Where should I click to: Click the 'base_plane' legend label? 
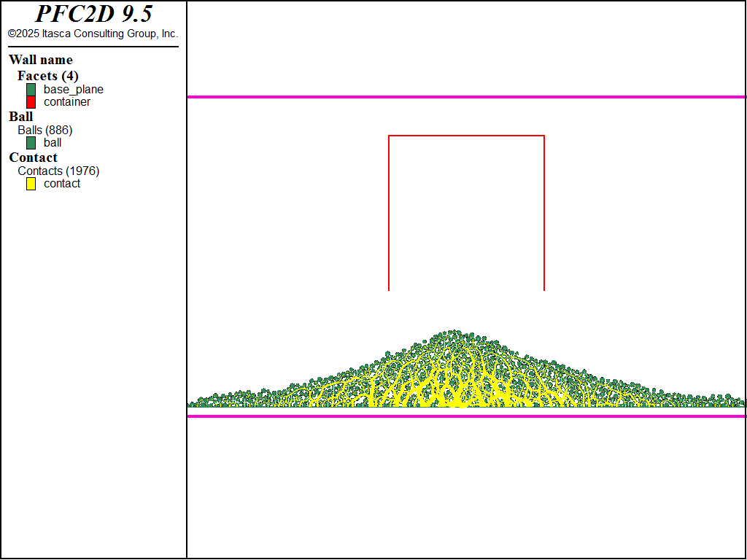coord(74,90)
